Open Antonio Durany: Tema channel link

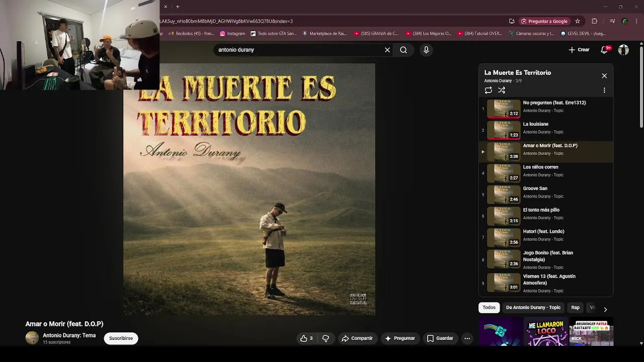coord(69,335)
